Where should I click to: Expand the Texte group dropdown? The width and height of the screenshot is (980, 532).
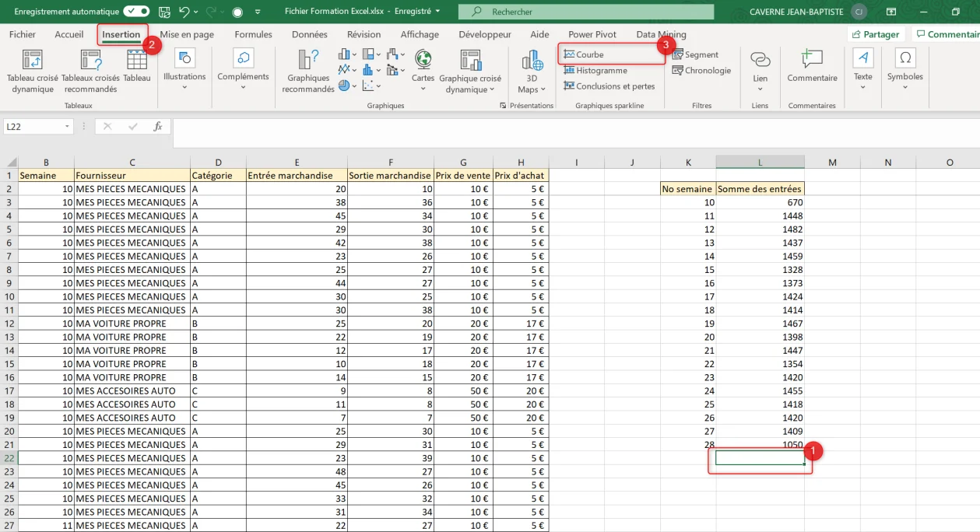(x=863, y=70)
